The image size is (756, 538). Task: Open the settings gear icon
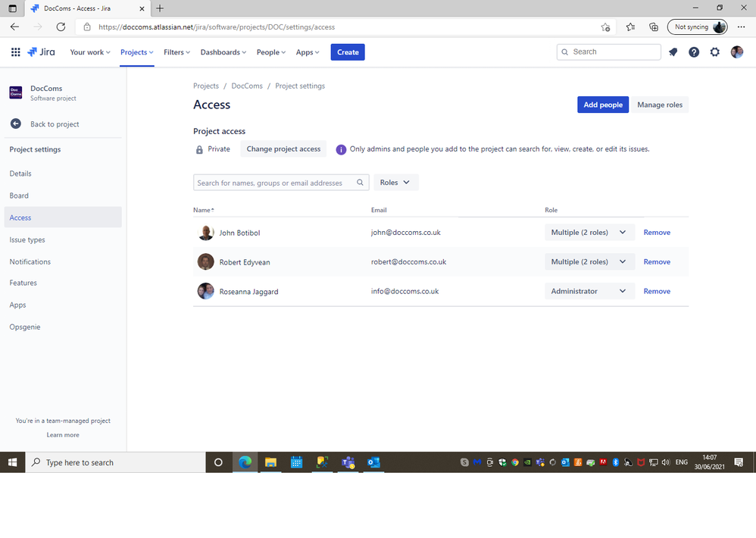point(715,52)
